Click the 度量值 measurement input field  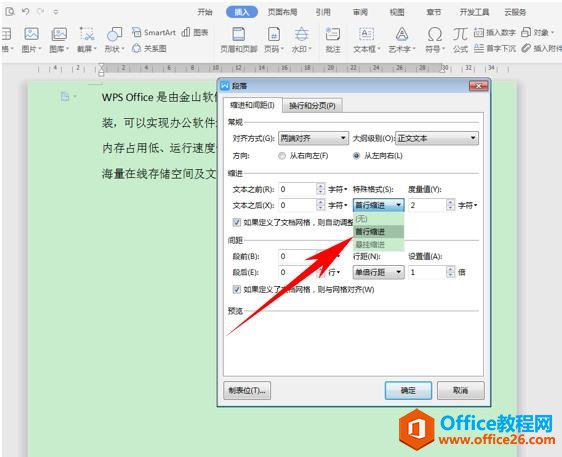tap(427, 205)
